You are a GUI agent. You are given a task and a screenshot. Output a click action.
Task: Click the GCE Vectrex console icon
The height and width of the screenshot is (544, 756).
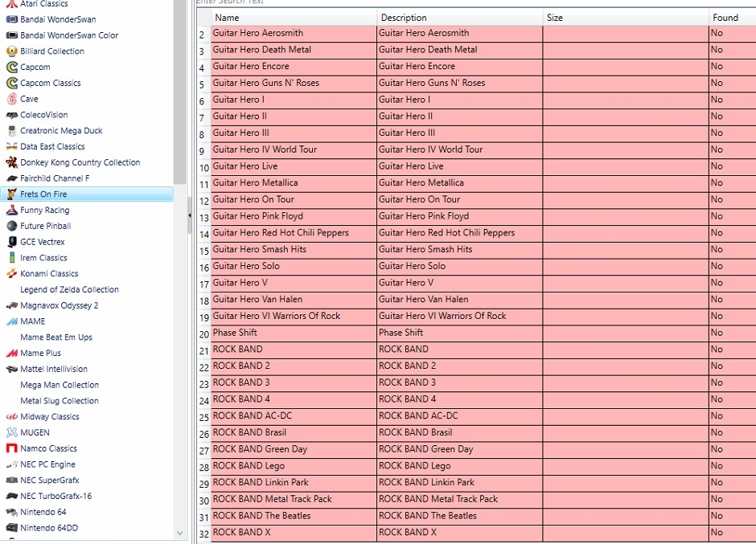tap(11, 242)
